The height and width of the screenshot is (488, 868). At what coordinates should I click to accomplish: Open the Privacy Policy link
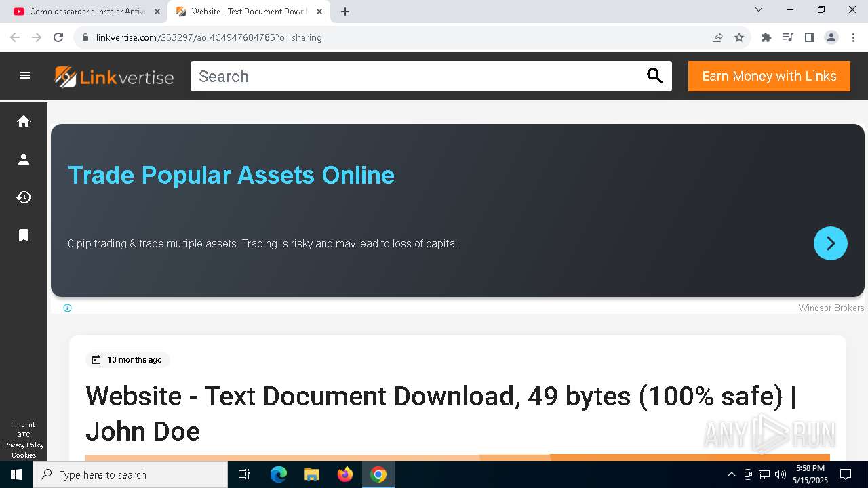point(24,445)
